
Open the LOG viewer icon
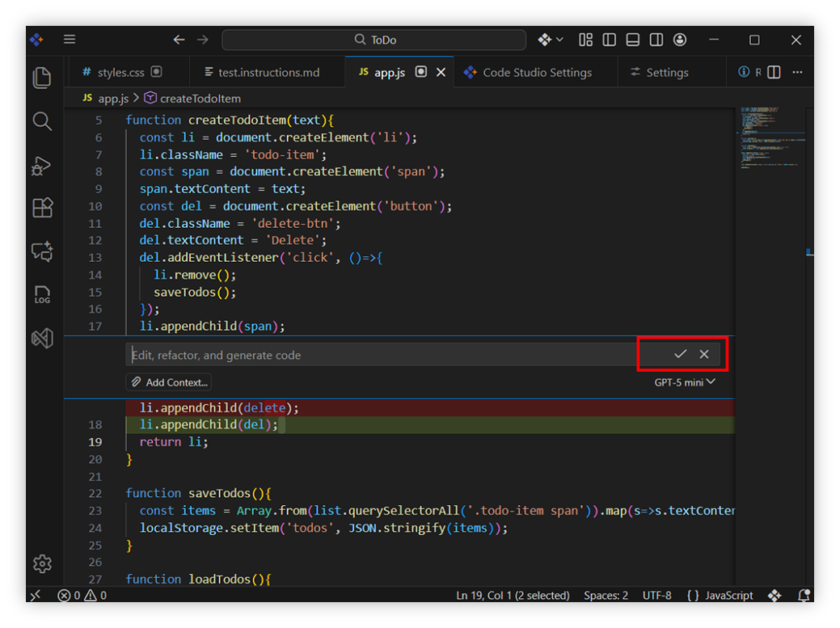[x=42, y=295]
